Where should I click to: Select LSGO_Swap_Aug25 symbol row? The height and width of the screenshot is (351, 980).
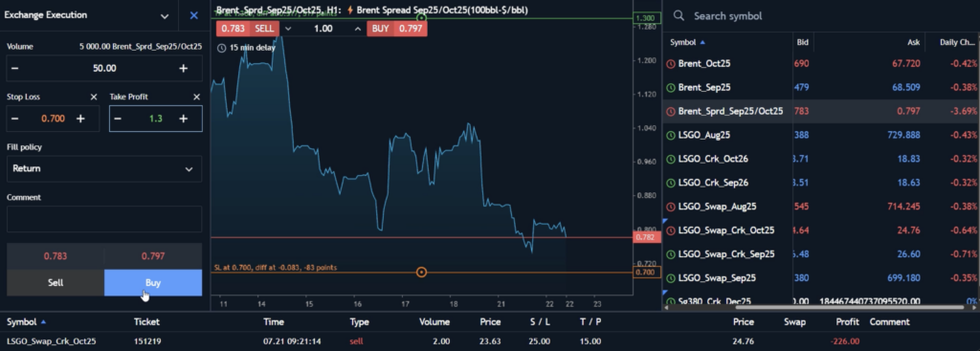pyautogui.click(x=820, y=207)
